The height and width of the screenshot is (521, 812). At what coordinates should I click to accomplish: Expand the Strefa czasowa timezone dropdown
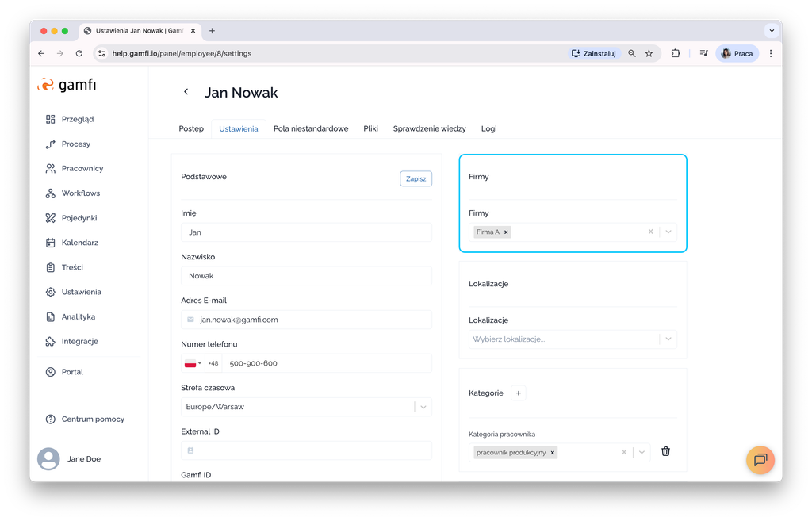[x=423, y=407]
